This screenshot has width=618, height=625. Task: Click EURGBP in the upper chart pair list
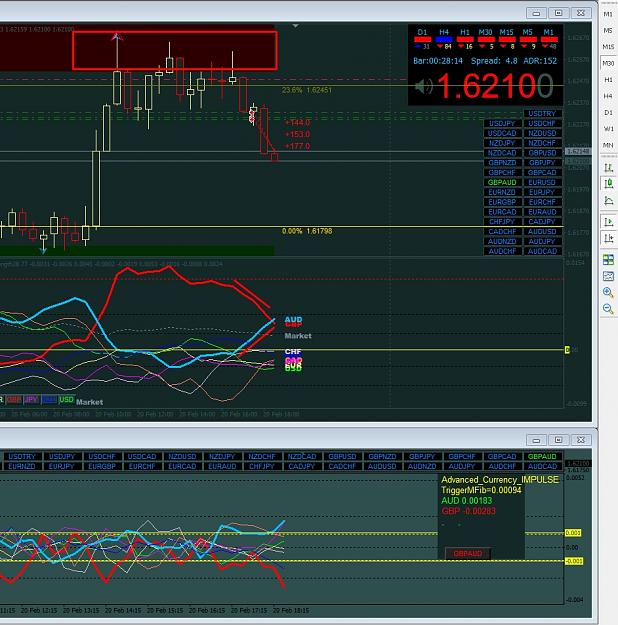pos(502,202)
